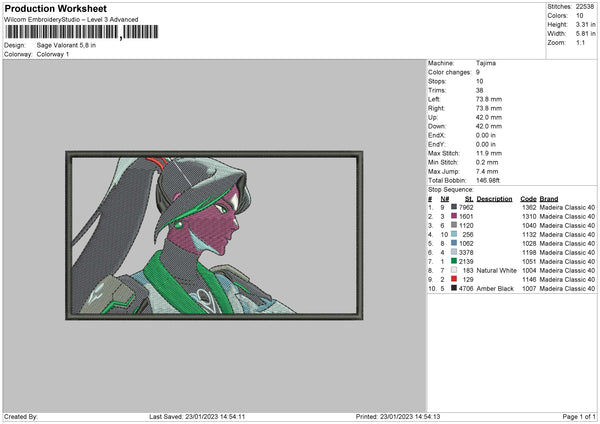Click the Max Jump value '7.4 mm'

[x=487, y=171]
